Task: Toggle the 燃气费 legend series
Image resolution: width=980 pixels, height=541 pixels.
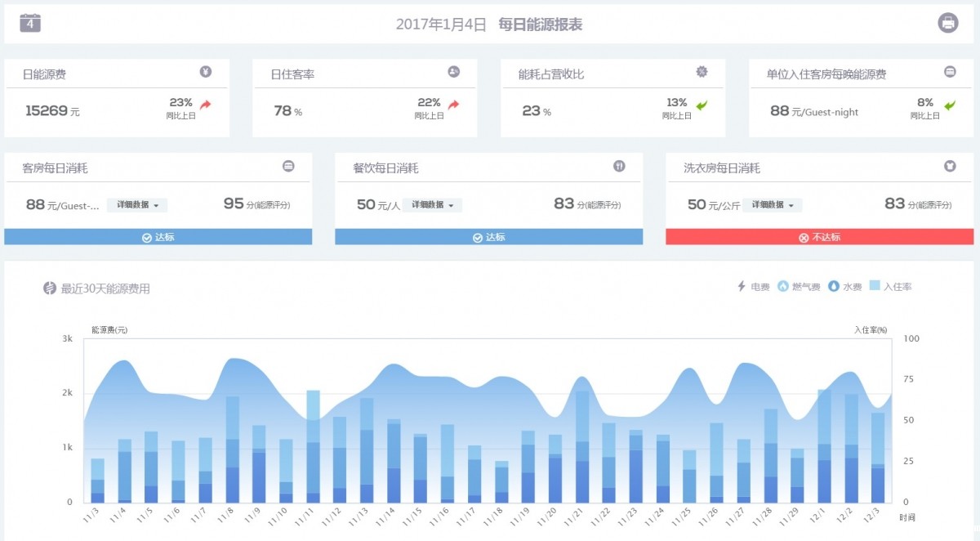Action: click(799, 287)
